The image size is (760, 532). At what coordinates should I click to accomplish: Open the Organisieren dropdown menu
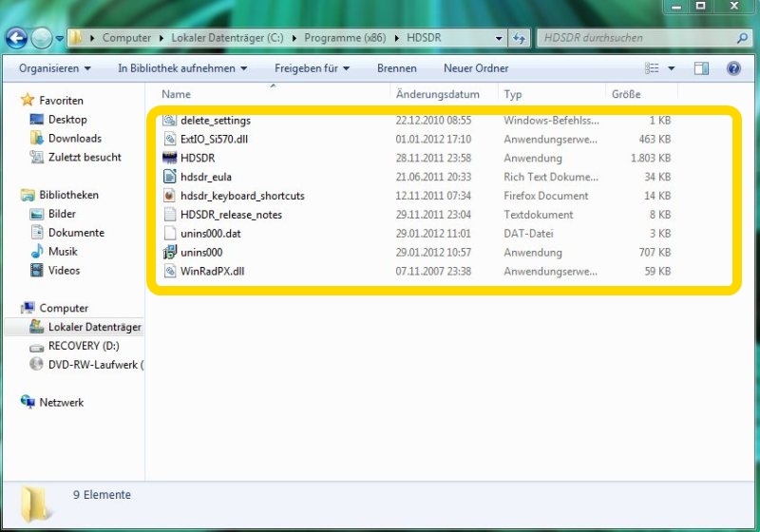point(55,68)
